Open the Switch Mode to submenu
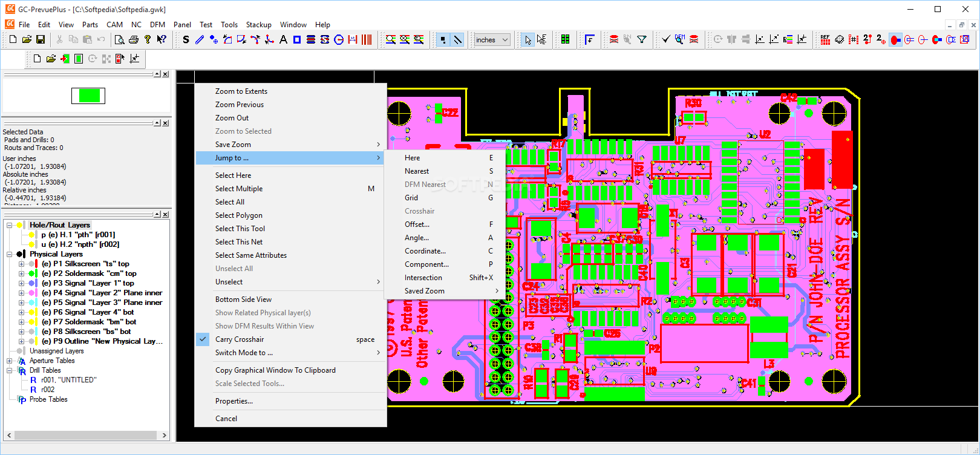Image resolution: width=980 pixels, height=455 pixels. pos(290,353)
